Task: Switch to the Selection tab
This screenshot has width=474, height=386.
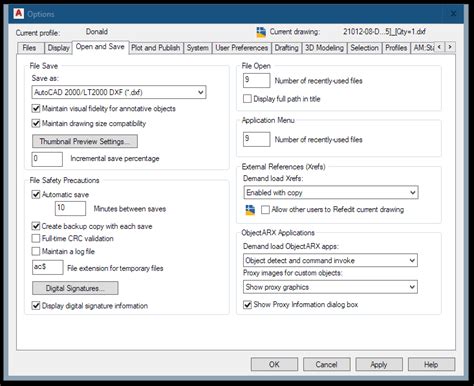Action: point(364,48)
